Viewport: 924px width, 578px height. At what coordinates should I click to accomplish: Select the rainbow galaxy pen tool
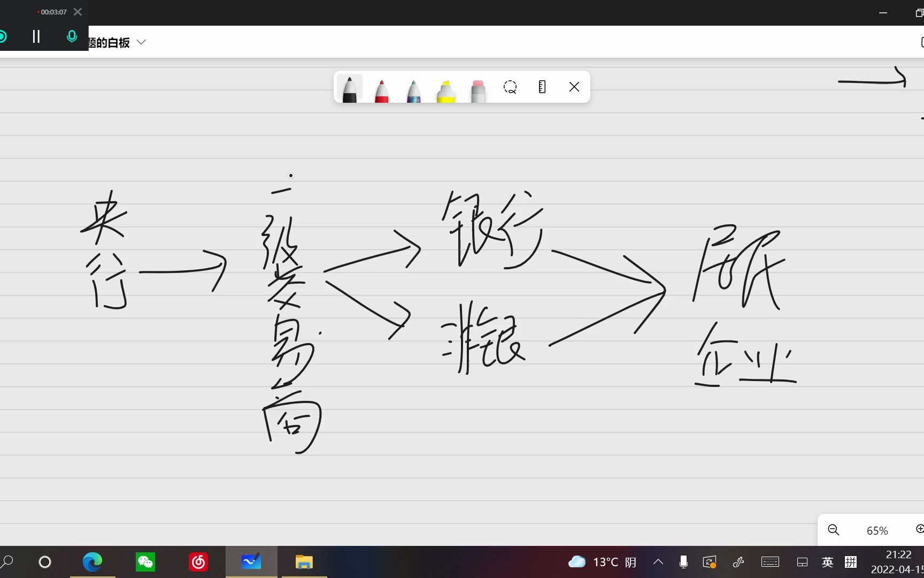[x=414, y=90]
